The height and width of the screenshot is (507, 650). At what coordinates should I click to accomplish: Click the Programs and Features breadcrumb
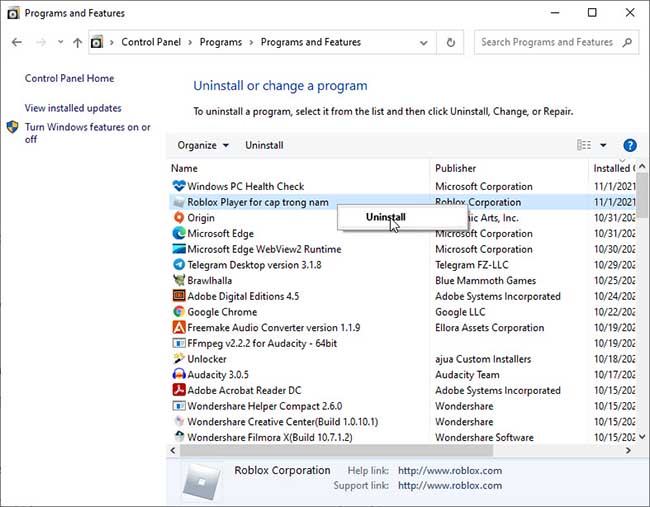(310, 42)
